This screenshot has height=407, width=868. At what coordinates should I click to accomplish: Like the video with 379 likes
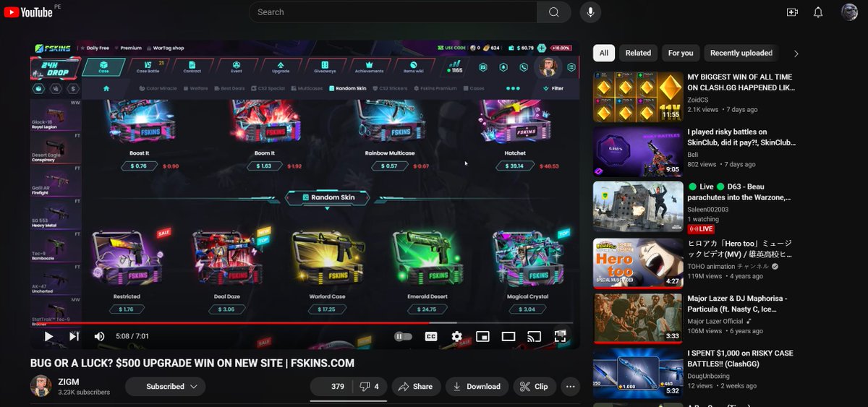[x=331, y=387]
